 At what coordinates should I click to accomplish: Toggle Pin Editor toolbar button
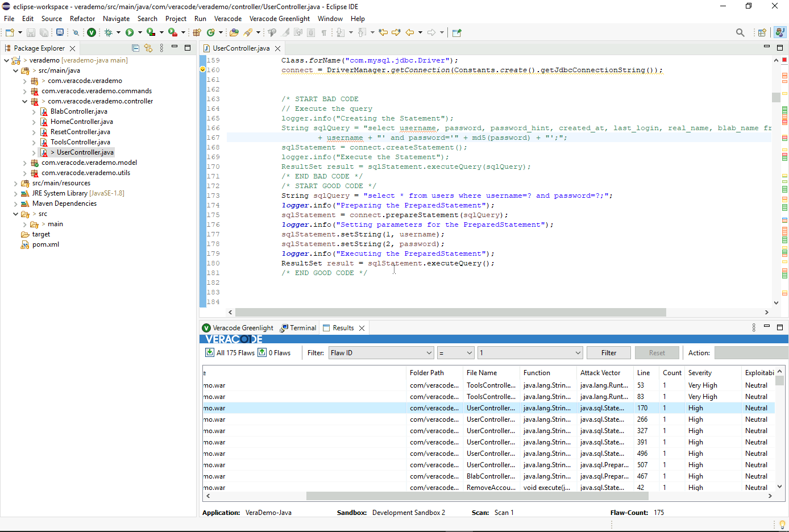click(x=456, y=32)
